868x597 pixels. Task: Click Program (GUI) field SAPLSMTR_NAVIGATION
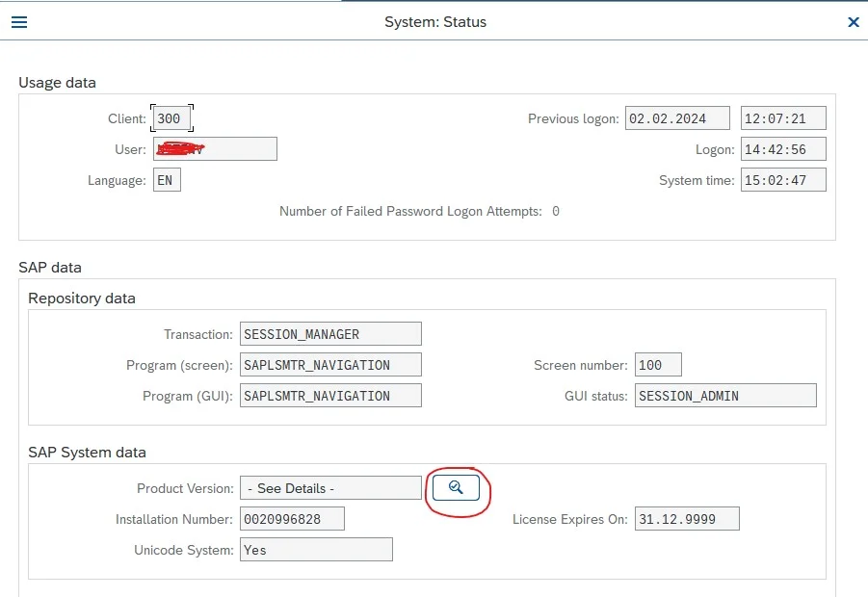coord(330,396)
